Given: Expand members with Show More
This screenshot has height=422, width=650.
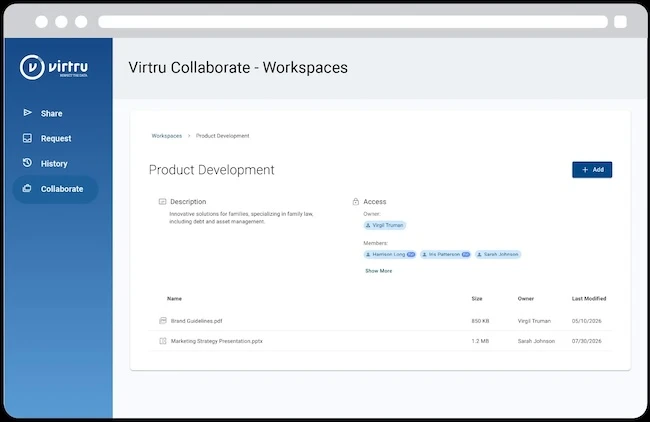Looking at the screenshot, I should tap(378, 271).
